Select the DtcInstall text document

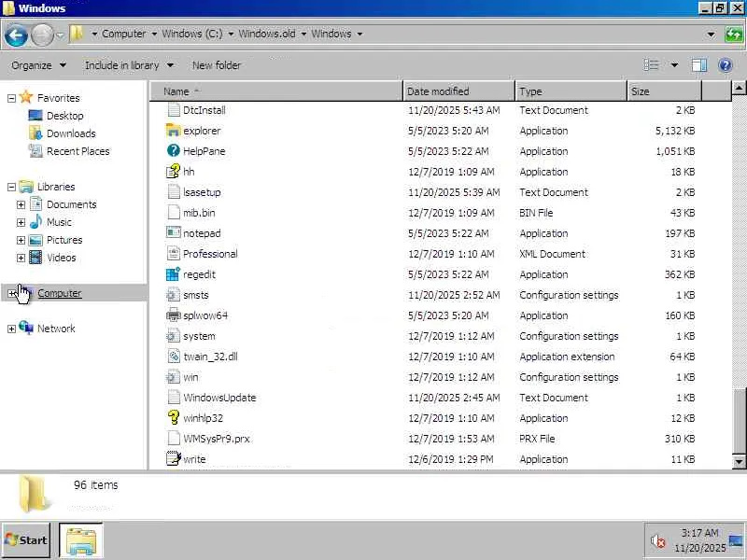click(204, 110)
